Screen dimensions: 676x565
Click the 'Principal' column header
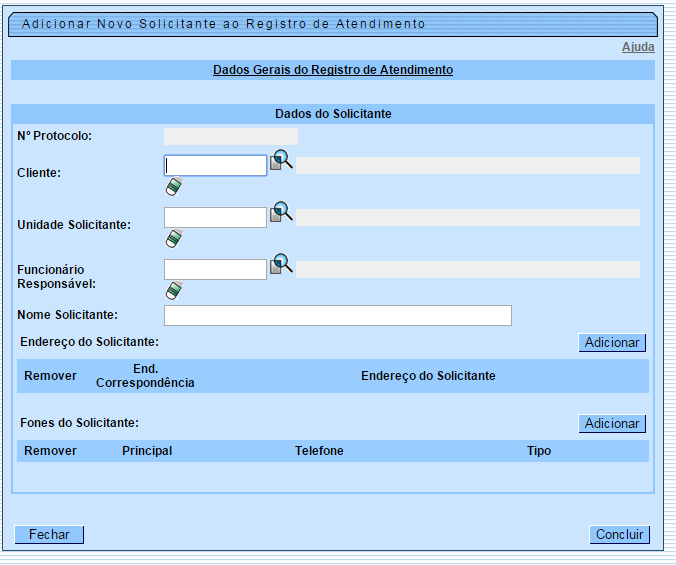[147, 451]
